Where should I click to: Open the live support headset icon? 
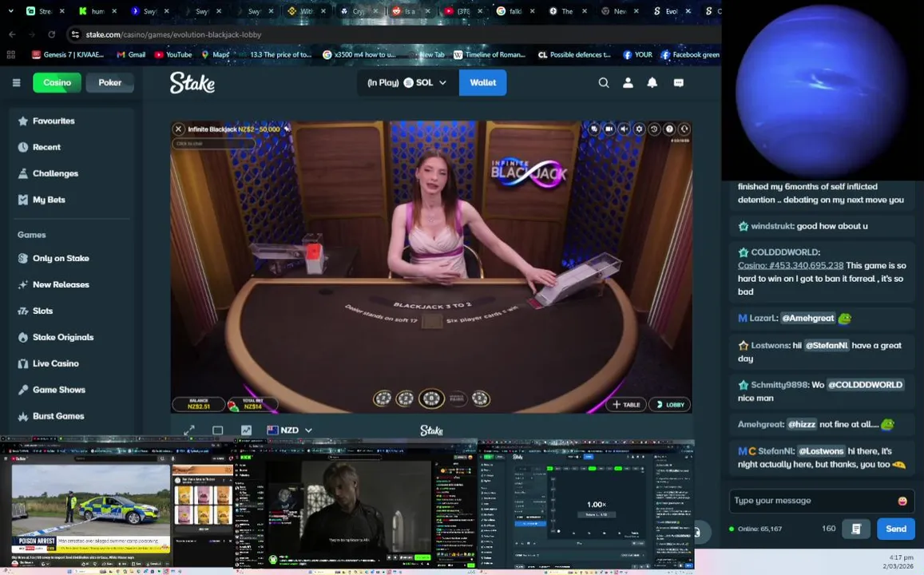click(684, 129)
